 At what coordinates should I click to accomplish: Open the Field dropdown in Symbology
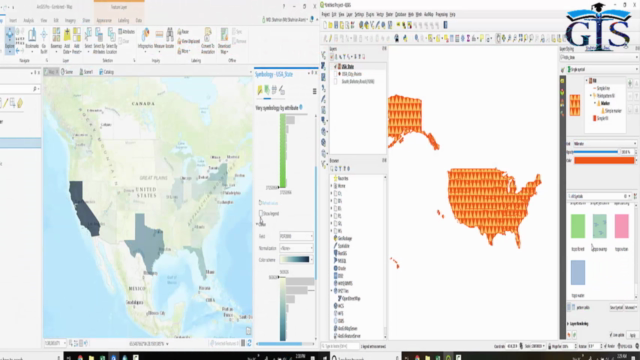click(x=296, y=236)
